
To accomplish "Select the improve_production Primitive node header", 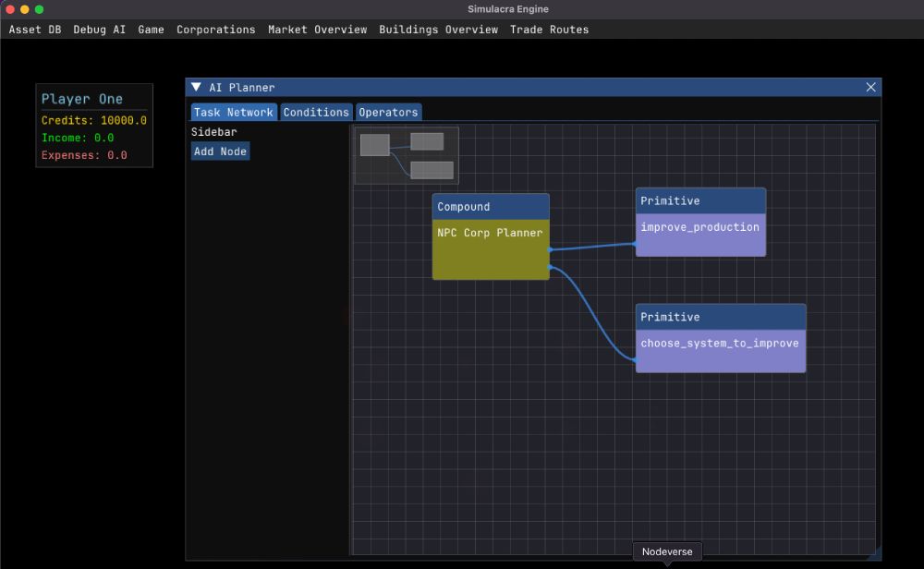I will click(700, 200).
